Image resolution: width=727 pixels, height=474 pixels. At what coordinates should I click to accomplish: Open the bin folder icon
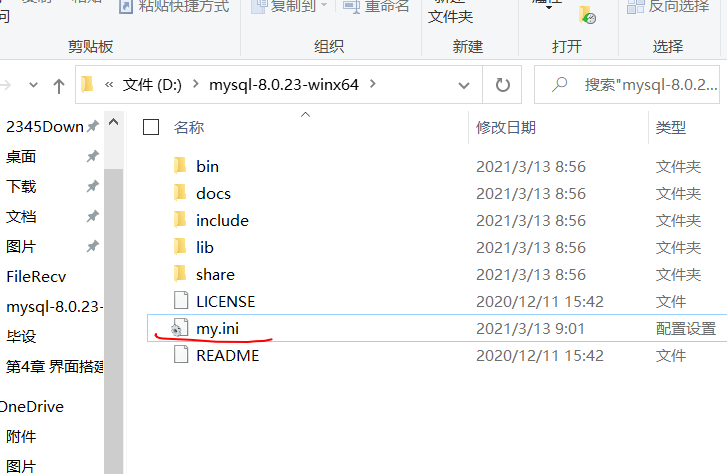pyautogui.click(x=180, y=166)
